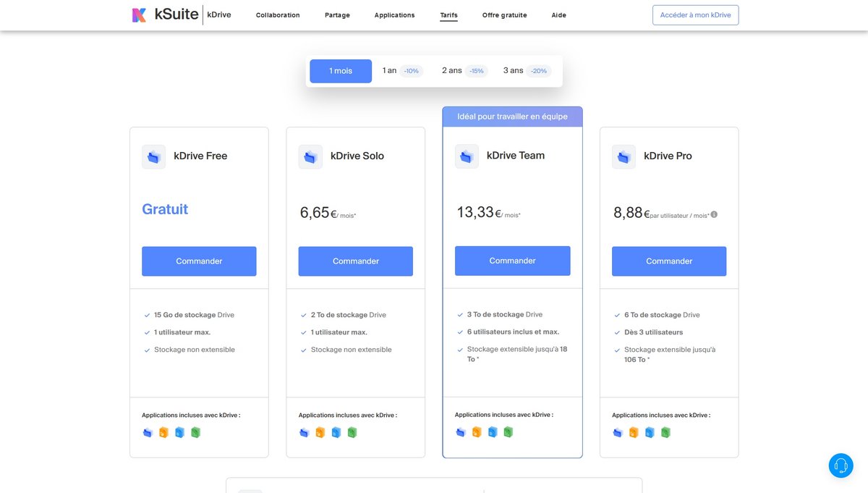Select the 1 mois billing period
Screen dimensions: 868x493
point(341,71)
